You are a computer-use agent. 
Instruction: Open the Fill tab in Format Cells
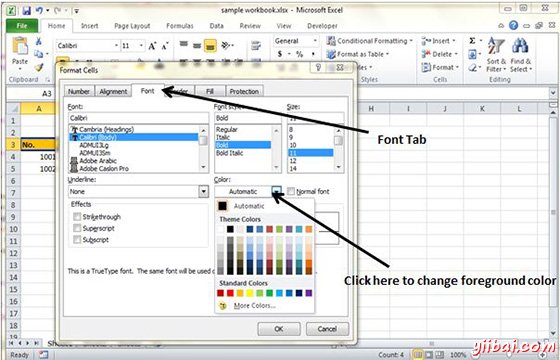pos(210,91)
